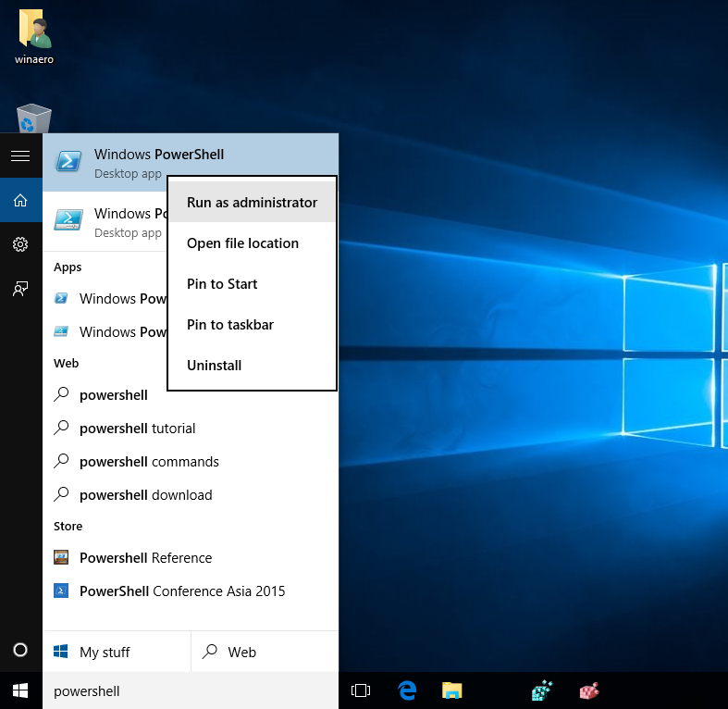Click the My stuff button
Image resolution: width=728 pixels, height=709 pixels.
tap(117, 652)
